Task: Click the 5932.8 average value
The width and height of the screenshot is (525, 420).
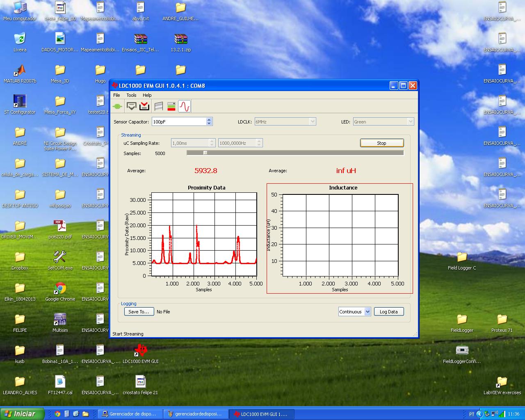Action: click(x=206, y=171)
